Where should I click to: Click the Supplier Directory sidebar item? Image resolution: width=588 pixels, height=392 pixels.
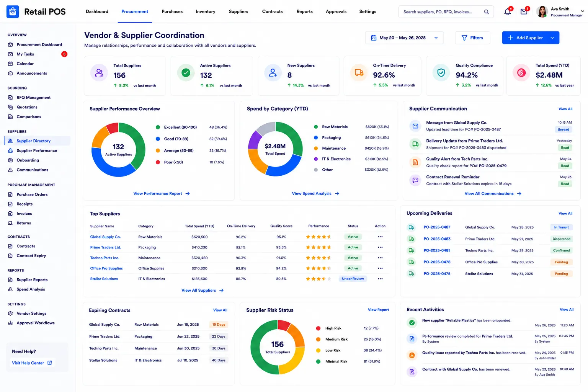[x=37, y=141]
